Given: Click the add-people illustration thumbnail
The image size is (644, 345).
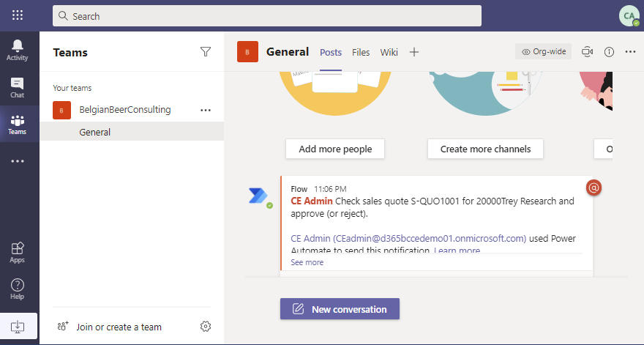Looking at the screenshot, I should [x=335, y=93].
